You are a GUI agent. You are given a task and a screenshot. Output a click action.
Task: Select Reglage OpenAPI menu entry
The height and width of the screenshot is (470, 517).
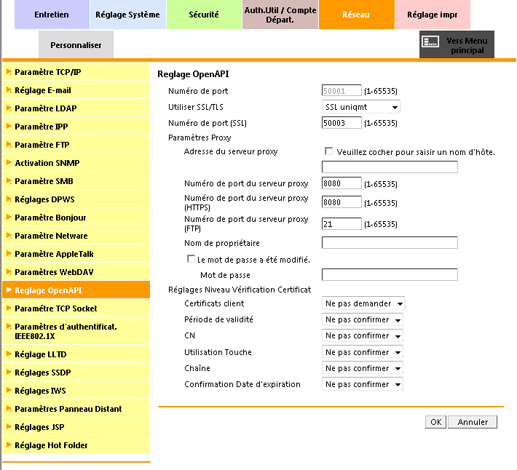(76, 290)
